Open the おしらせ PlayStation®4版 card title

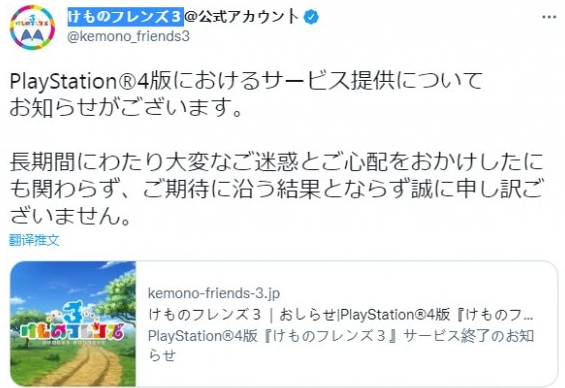341,315
